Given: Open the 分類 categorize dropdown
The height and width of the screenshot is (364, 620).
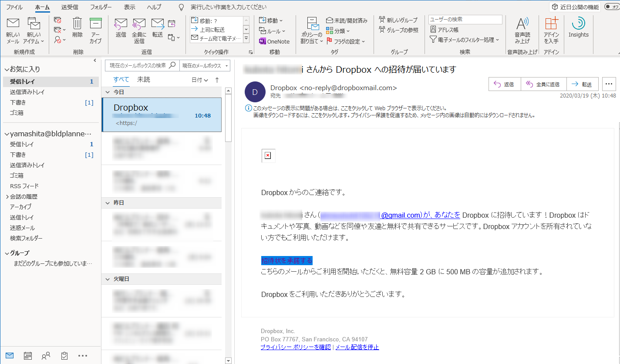Looking at the screenshot, I should click(x=338, y=31).
